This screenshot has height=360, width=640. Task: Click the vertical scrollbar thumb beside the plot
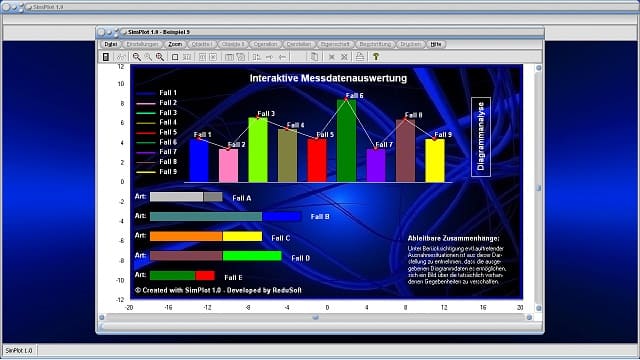(539, 188)
